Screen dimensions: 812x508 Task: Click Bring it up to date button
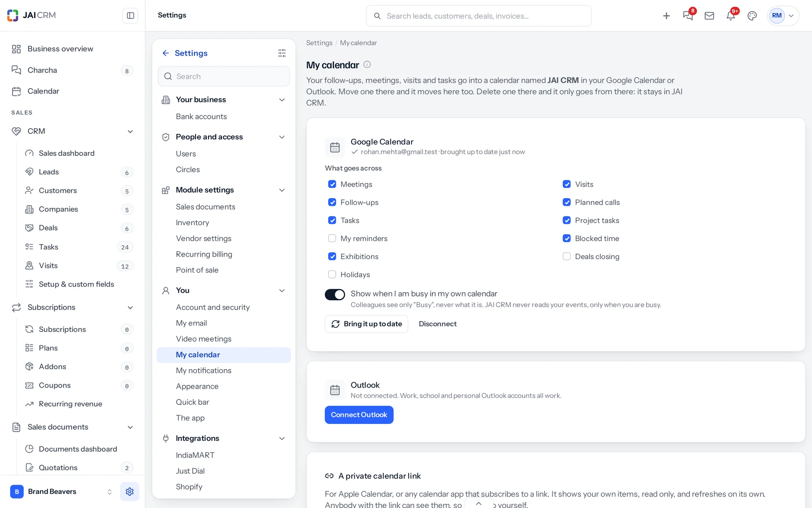coord(366,324)
